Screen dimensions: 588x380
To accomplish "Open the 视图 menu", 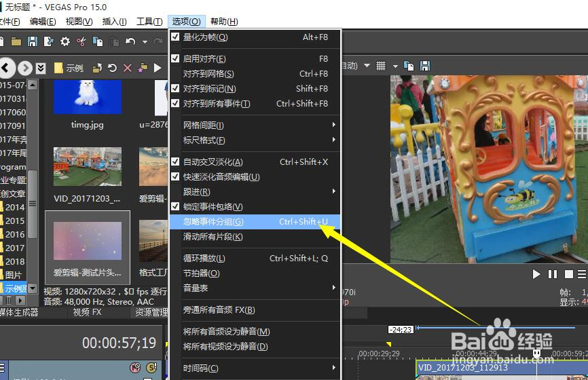I will click(79, 21).
